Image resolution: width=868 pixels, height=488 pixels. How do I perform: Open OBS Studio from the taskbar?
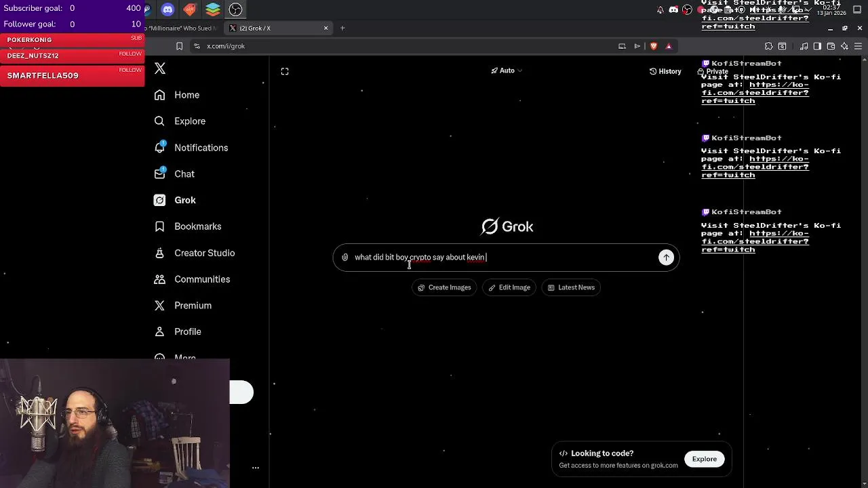[235, 9]
